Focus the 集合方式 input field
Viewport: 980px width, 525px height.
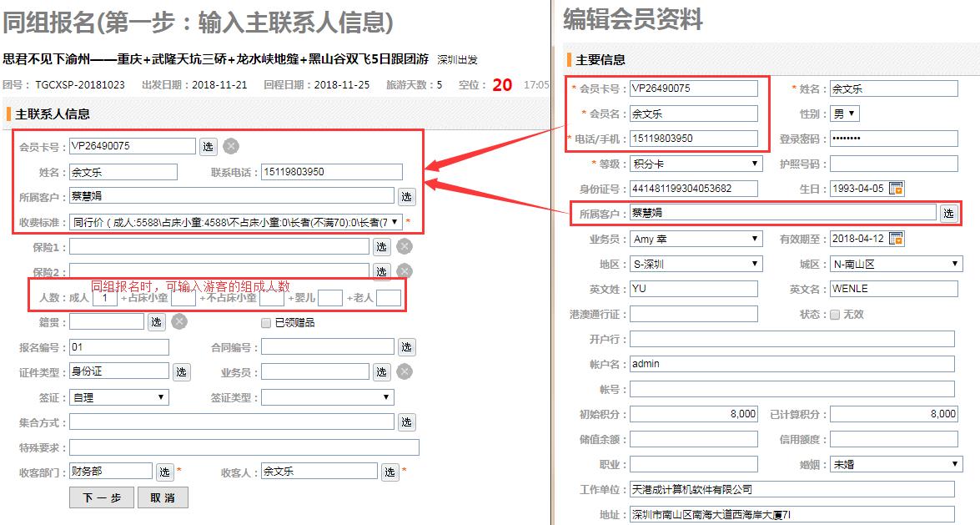click(x=232, y=422)
